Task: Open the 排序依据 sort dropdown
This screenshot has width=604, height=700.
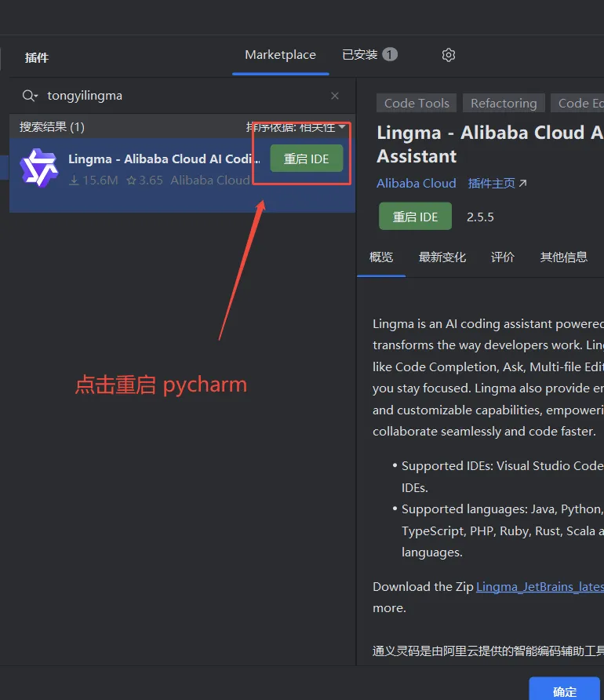Action: [x=296, y=127]
